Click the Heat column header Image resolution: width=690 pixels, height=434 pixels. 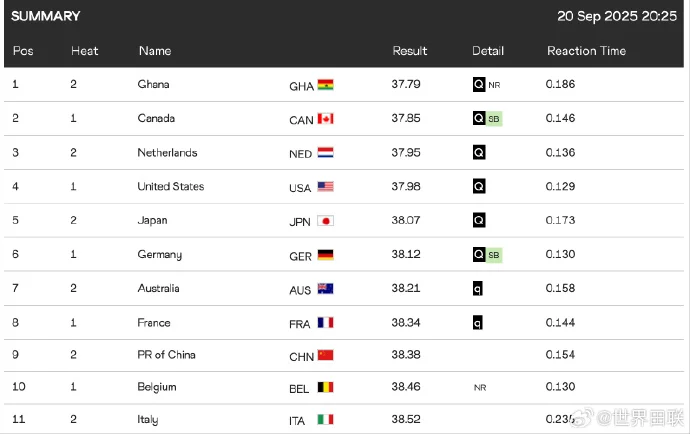click(x=84, y=51)
